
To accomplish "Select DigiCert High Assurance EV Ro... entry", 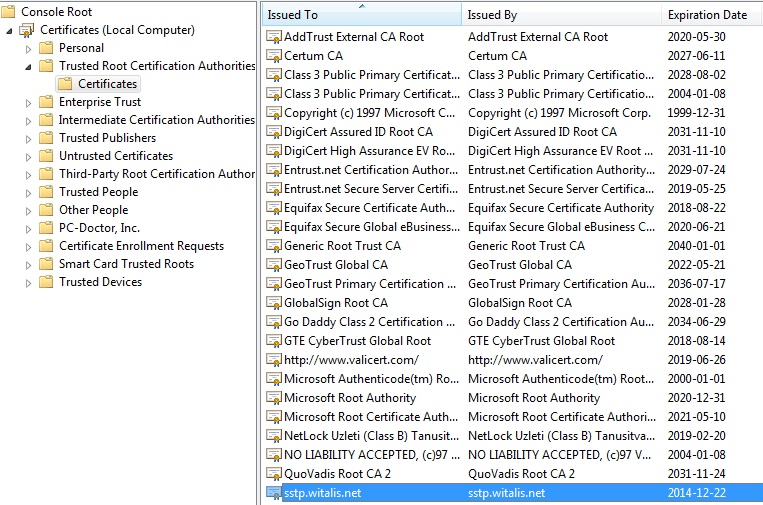I will 369,151.
